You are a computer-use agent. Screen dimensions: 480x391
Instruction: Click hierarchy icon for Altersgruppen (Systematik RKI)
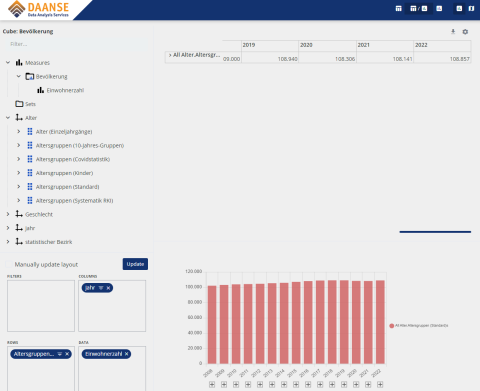point(30,200)
